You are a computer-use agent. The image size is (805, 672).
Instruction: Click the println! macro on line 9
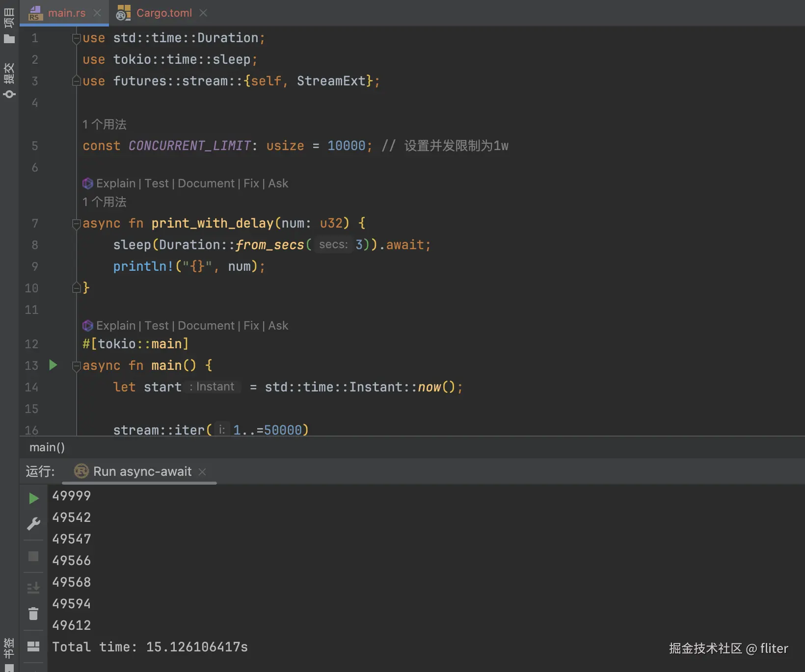[143, 266]
